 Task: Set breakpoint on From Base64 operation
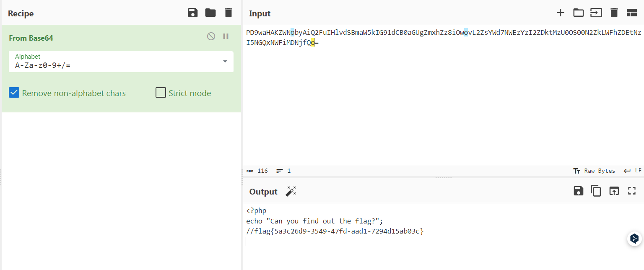tap(226, 36)
